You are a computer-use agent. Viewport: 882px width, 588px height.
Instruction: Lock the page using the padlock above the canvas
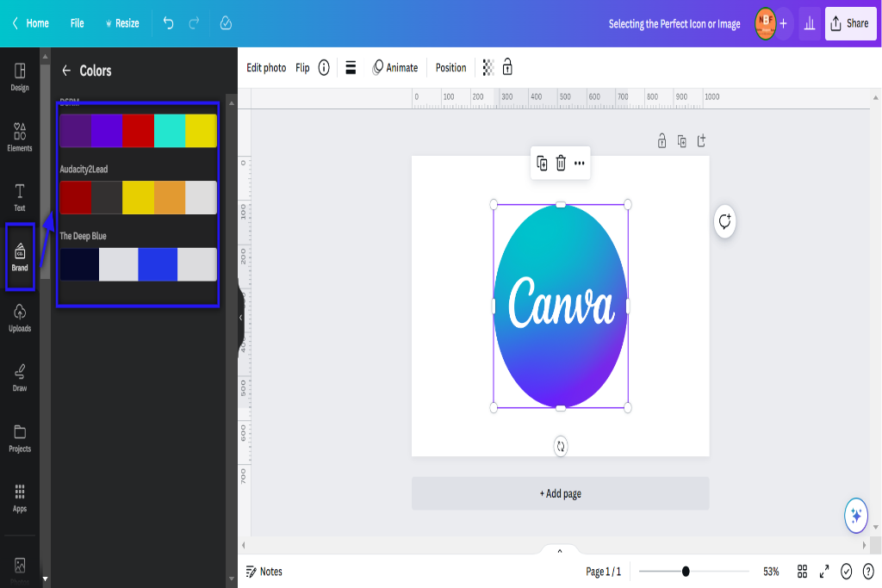click(662, 140)
